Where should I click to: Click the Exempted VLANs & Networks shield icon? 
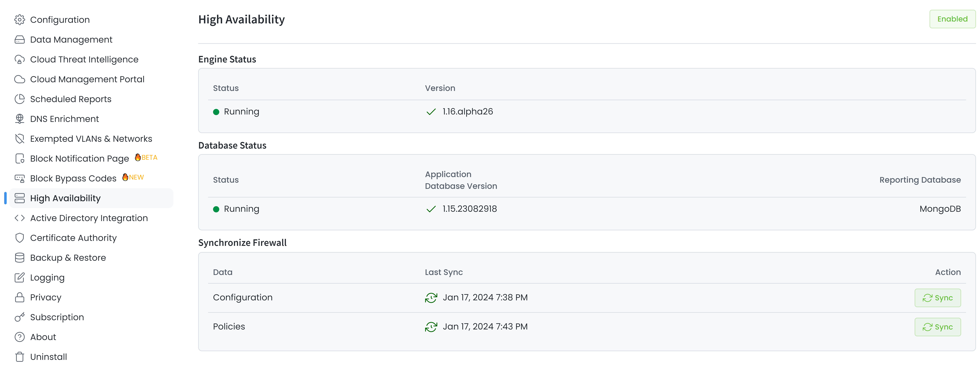click(x=20, y=138)
